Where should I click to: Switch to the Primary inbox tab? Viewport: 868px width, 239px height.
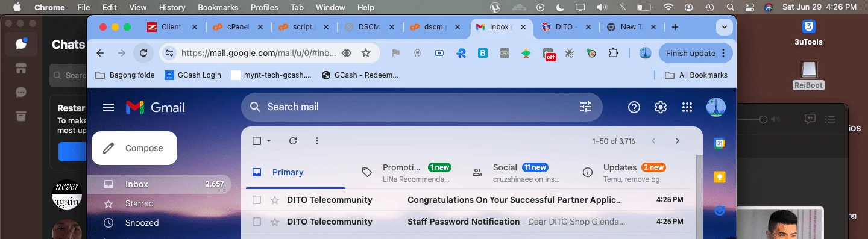point(295,172)
